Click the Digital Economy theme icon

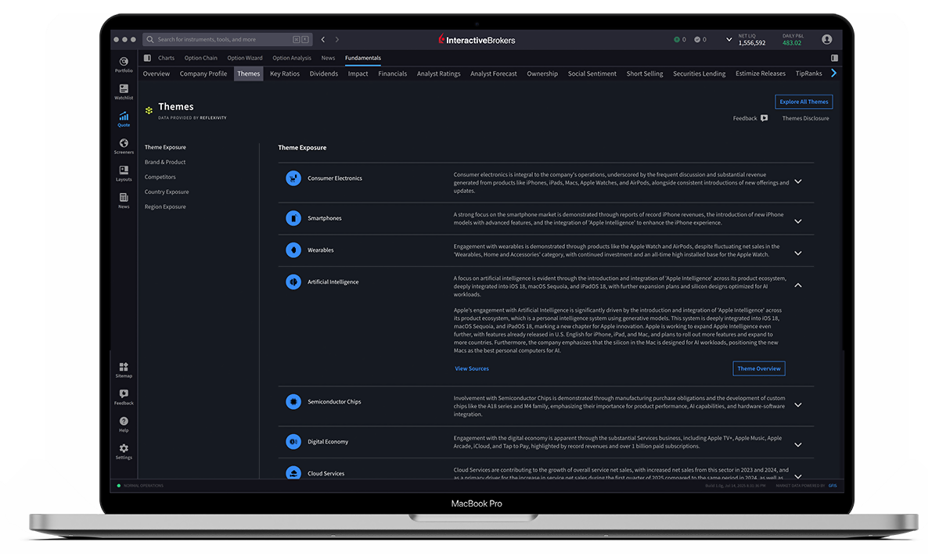293,442
